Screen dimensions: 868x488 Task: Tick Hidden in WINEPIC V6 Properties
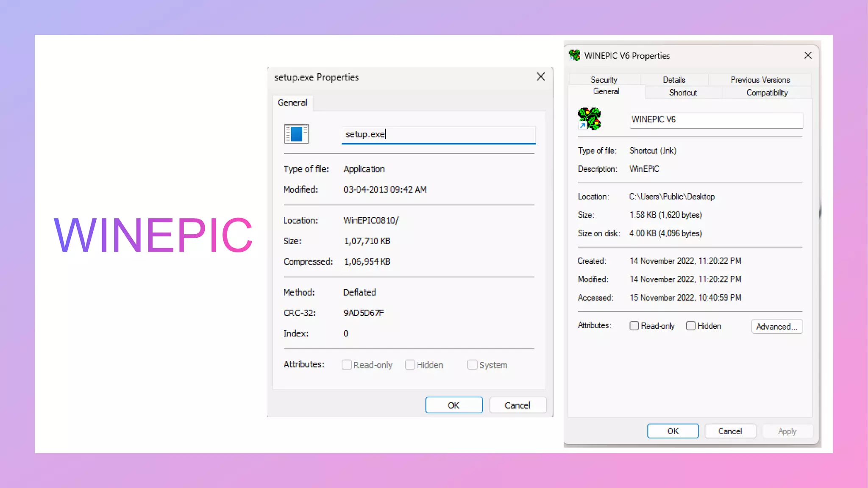[691, 326]
